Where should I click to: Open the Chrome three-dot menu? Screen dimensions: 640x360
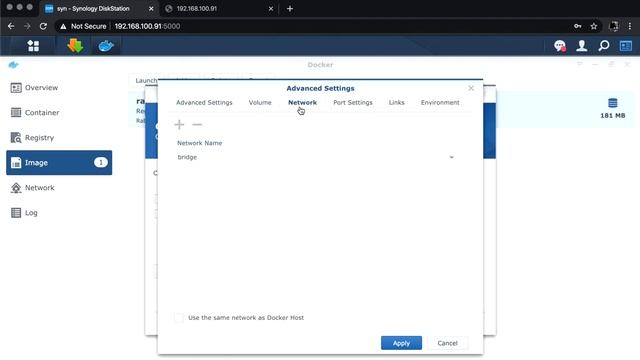[x=630, y=26]
